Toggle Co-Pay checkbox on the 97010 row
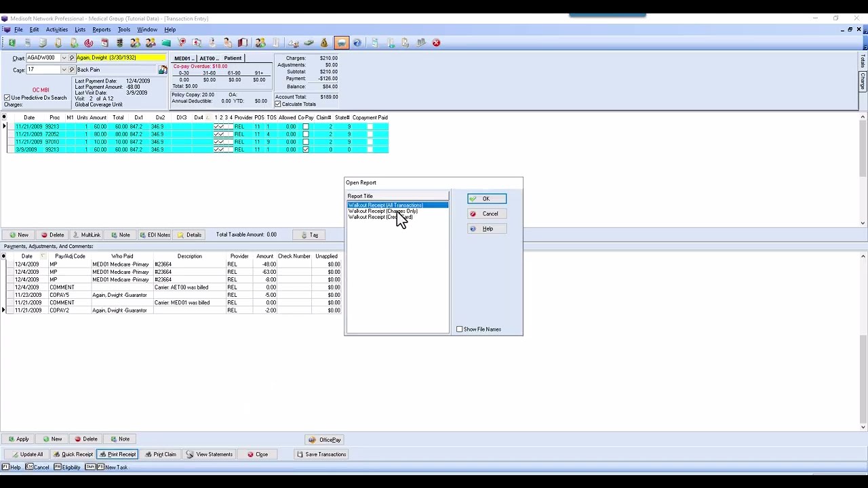Viewport: 868px width, 488px height. pos(306,142)
